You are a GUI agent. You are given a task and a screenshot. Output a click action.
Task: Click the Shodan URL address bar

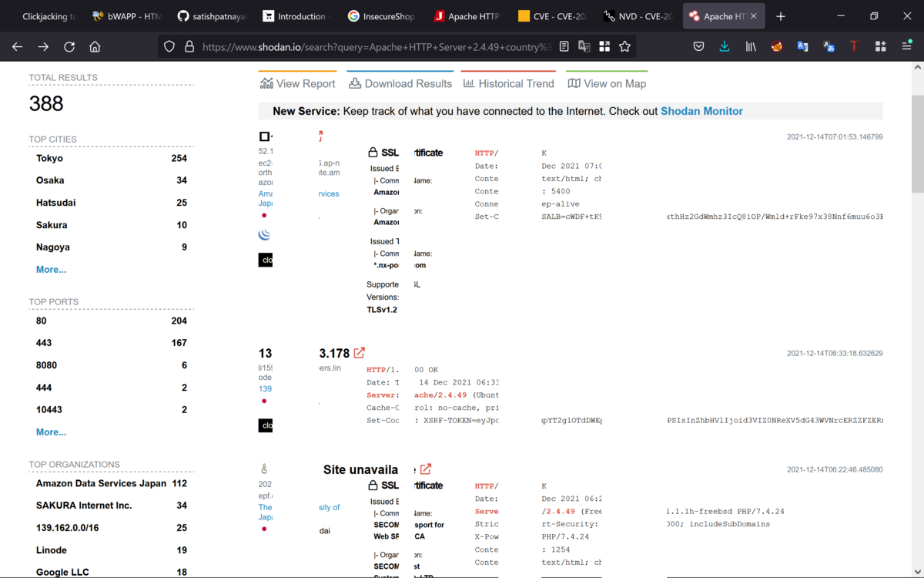[377, 47]
